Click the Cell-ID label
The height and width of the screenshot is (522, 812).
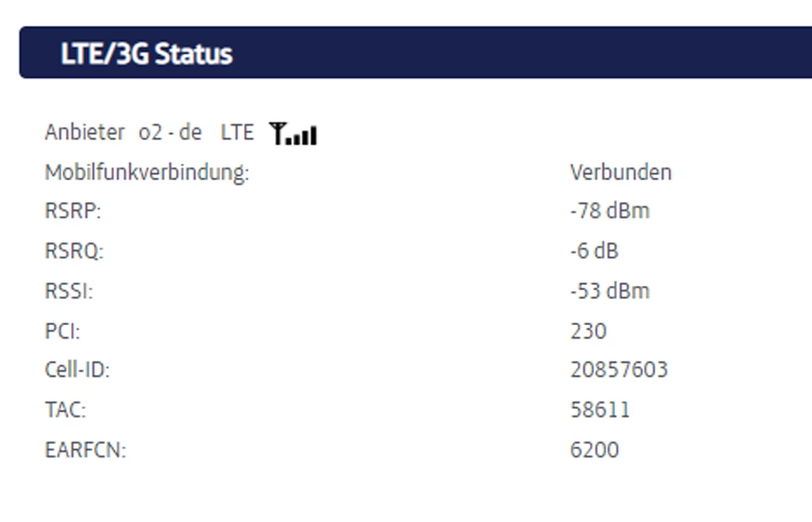(x=76, y=370)
